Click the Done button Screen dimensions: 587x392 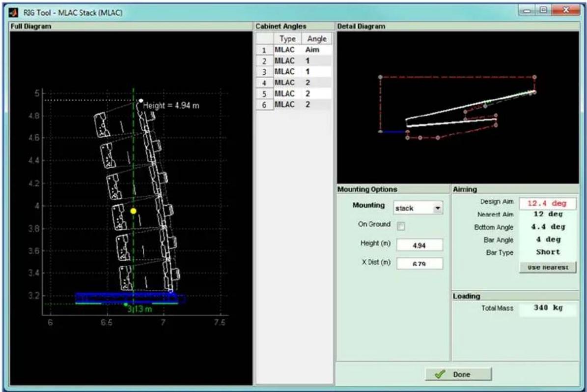pos(458,374)
